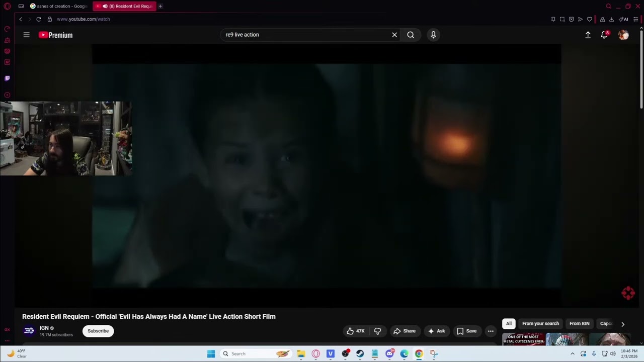Viewport: 644px width, 362px height.
Task: Open YouTube notifications bell
Action: pyautogui.click(x=604, y=35)
